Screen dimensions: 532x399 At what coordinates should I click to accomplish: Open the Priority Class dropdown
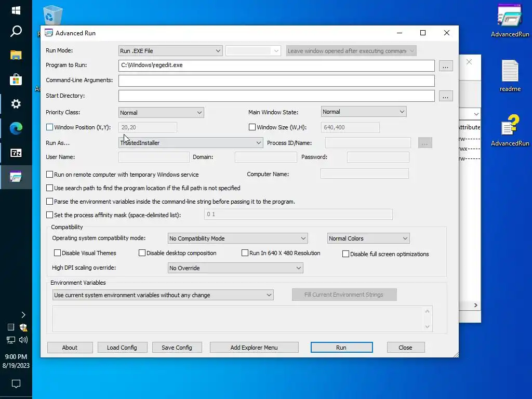(161, 113)
